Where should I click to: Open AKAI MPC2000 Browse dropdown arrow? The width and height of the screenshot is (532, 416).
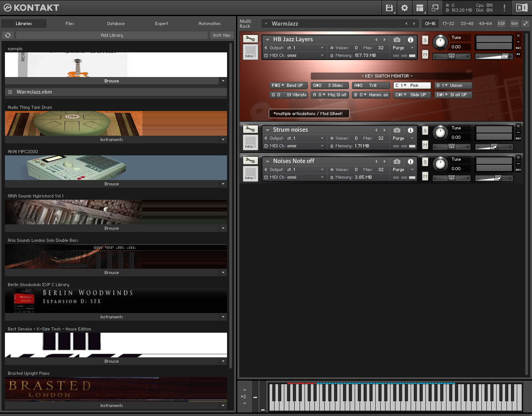tap(223, 184)
